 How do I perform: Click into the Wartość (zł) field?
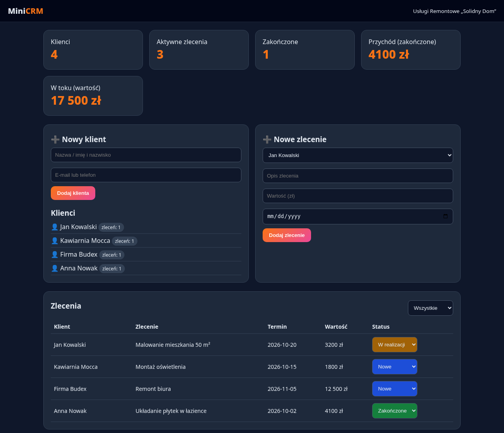358,196
